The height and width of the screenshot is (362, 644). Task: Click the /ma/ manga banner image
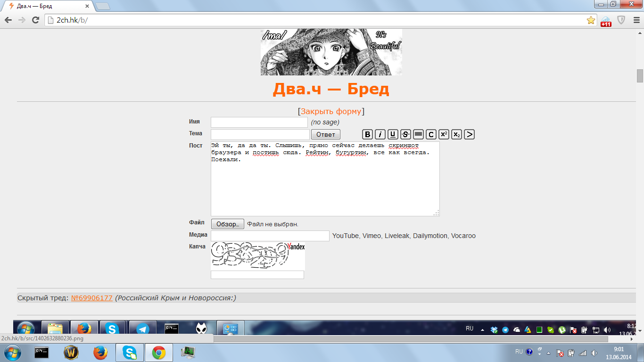pyautogui.click(x=331, y=52)
